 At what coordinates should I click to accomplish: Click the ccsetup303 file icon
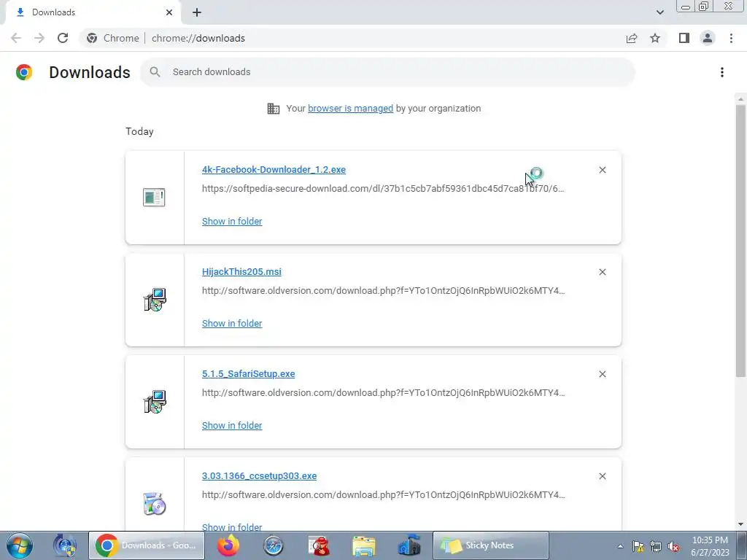(155, 504)
